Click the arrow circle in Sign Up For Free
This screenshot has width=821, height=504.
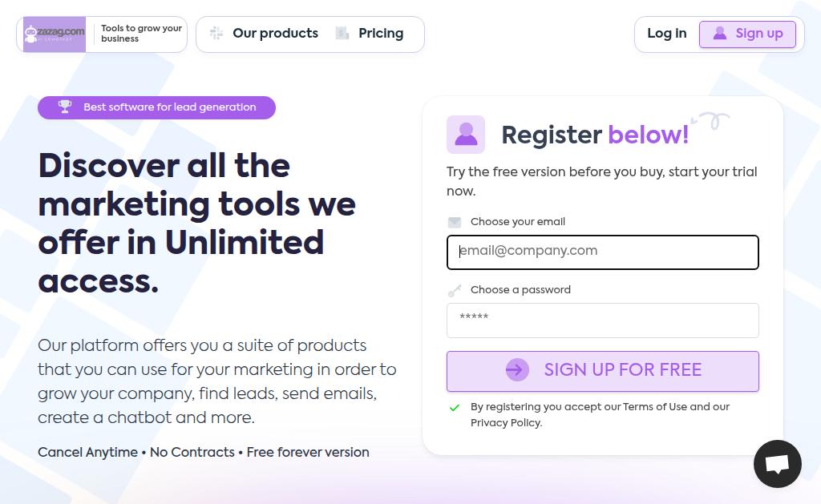517,369
